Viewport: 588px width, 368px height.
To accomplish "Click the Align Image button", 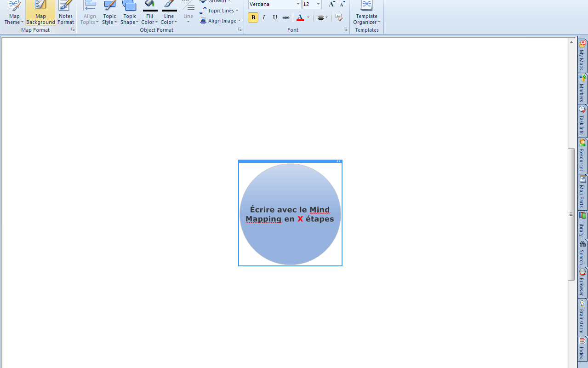I will click(x=221, y=21).
